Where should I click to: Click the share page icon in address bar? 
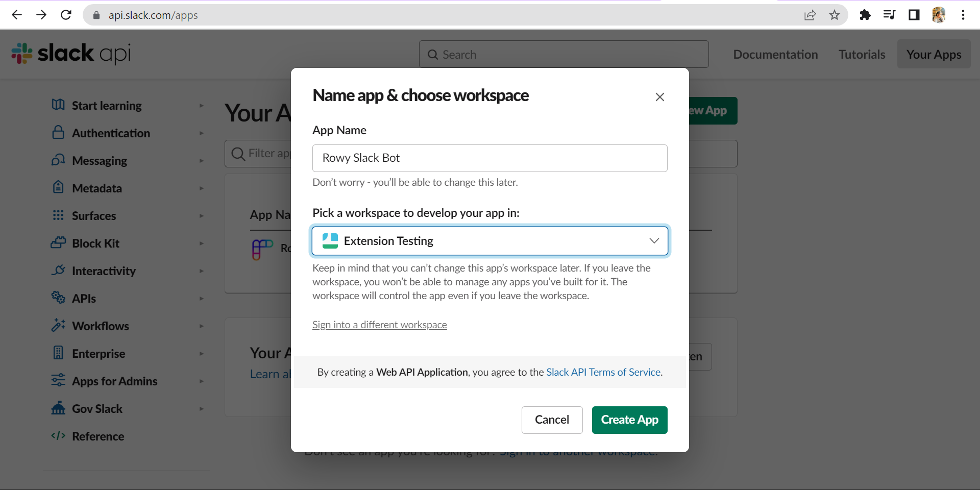(810, 15)
